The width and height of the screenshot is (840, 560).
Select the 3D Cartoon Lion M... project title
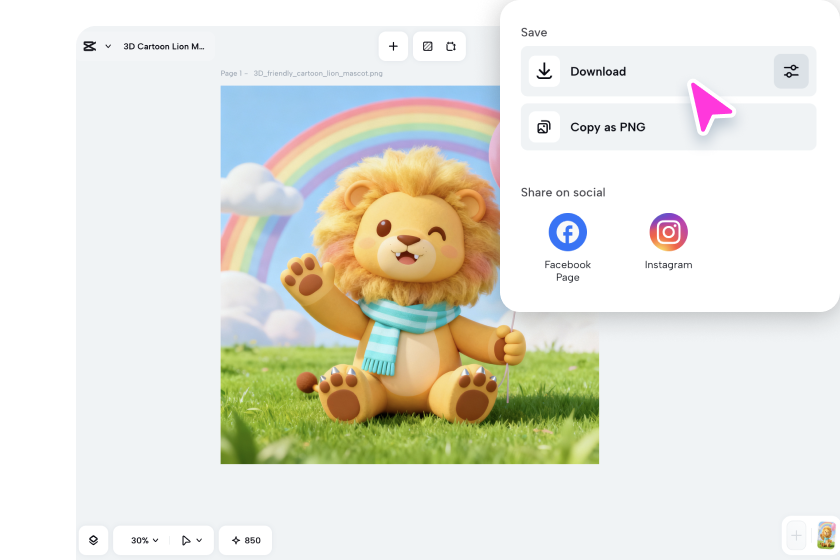[x=164, y=47]
